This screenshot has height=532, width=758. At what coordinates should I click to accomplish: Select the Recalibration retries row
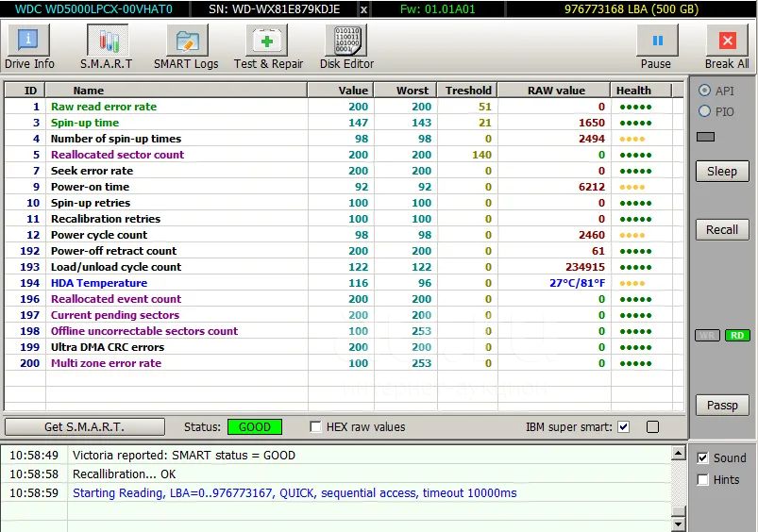click(344, 219)
